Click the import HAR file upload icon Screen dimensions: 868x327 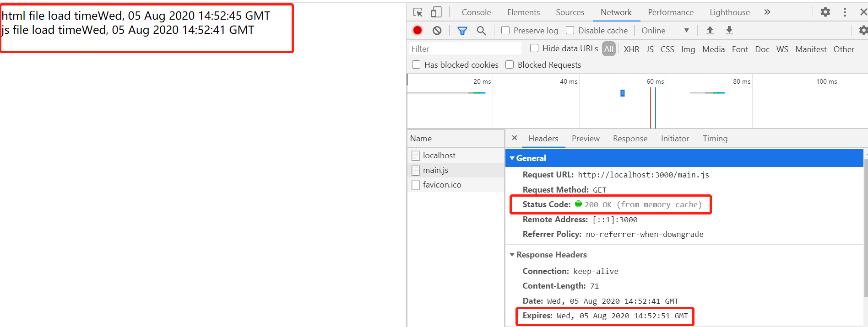pyautogui.click(x=710, y=31)
